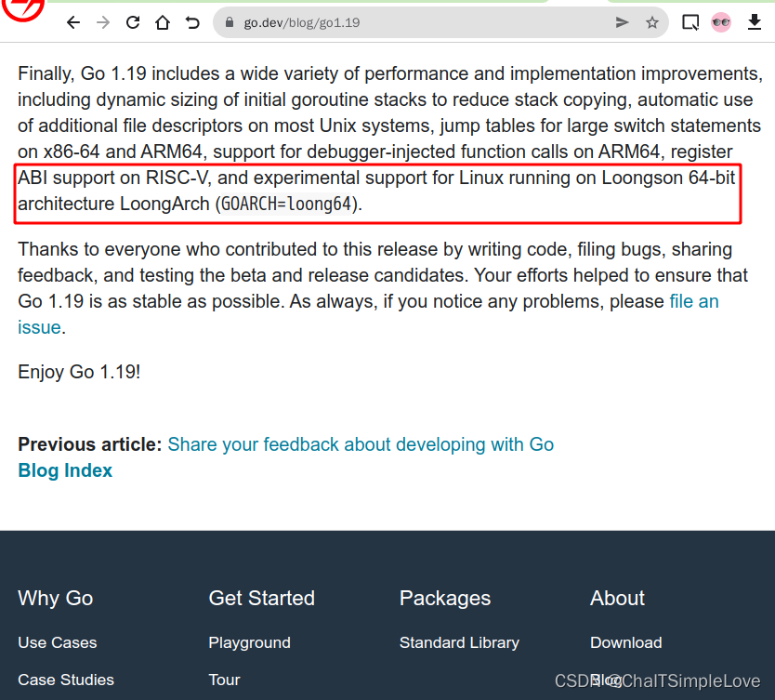
Task: Click the browser back arrow
Action: pyautogui.click(x=73, y=22)
